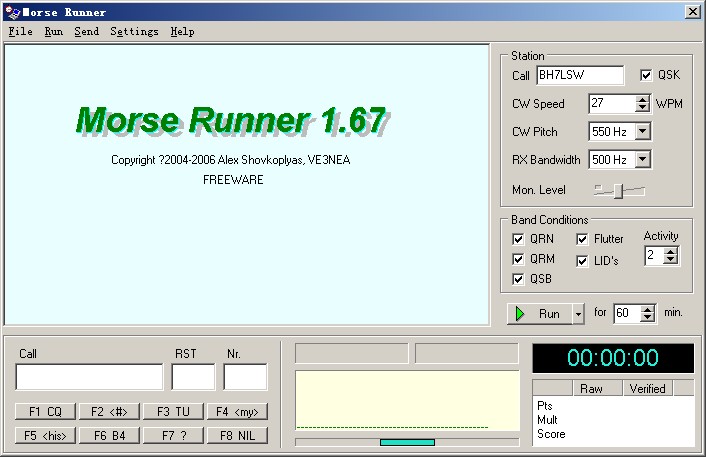Click the station Call field BH7LSW
This screenshot has width=706, height=457.
tap(580, 75)
